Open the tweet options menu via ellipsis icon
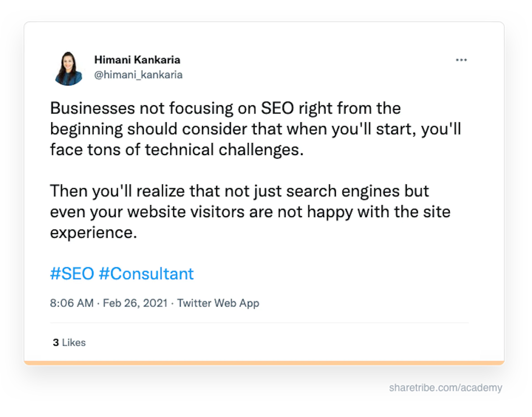 coord(461,59)
